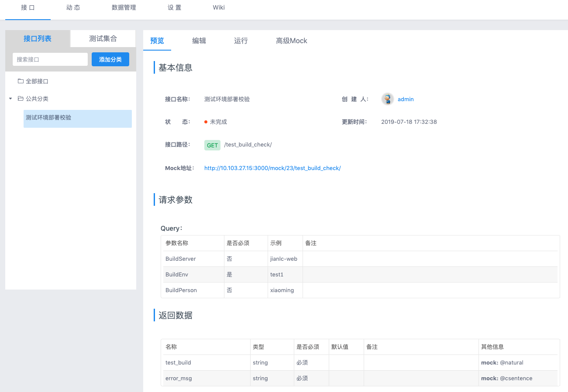Open the 高级Mock tab
The height and width of the screenshot is (392, 568).
(291, 41)
